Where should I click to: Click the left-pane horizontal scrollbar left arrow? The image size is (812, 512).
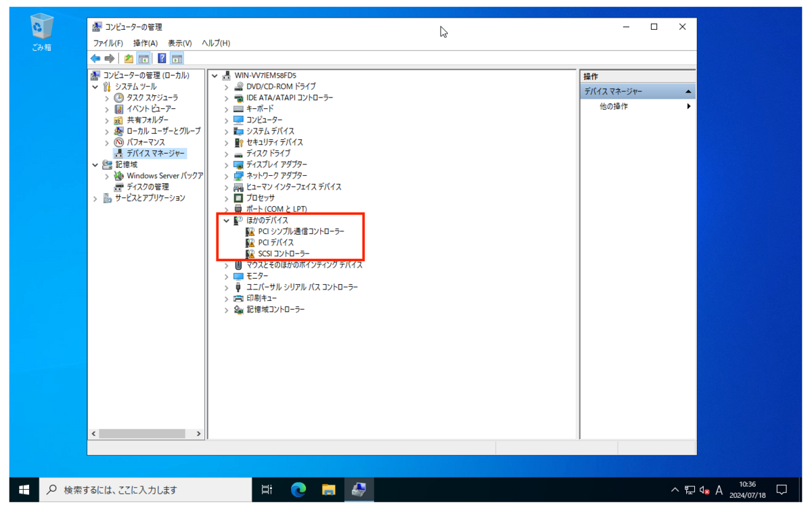point(93,434)
